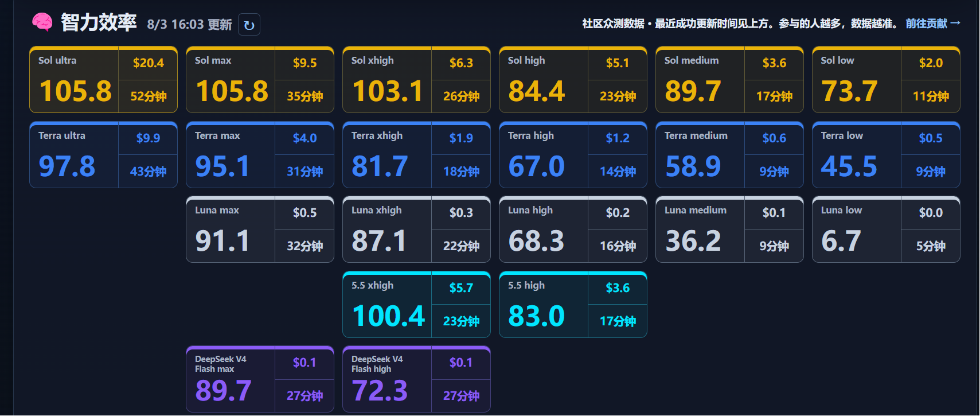Click the 81.7 score on Terra xhigh
The width and height of the screenshot is (980, 416).
point(380,166)
